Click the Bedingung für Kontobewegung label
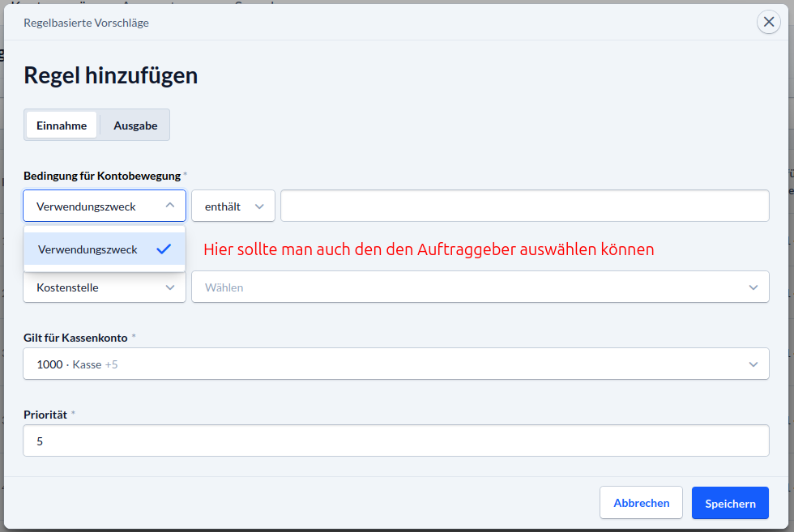The image size is (794, 532). [101, 175]
